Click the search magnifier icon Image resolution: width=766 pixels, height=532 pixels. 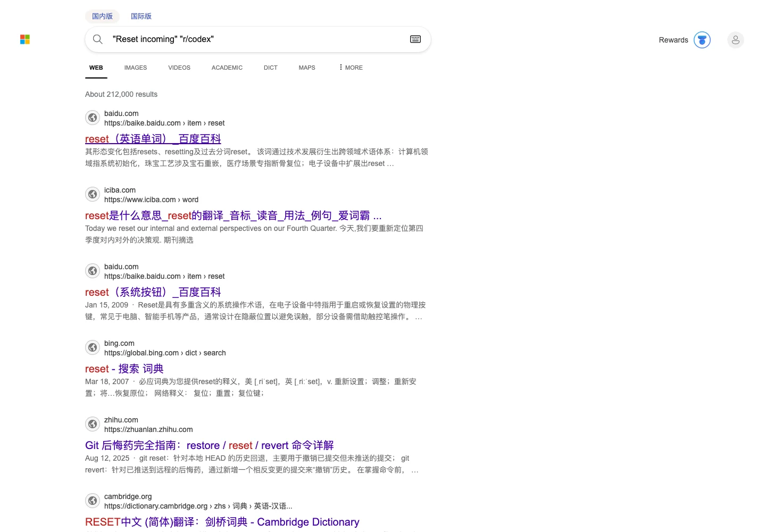pos(98,39)
